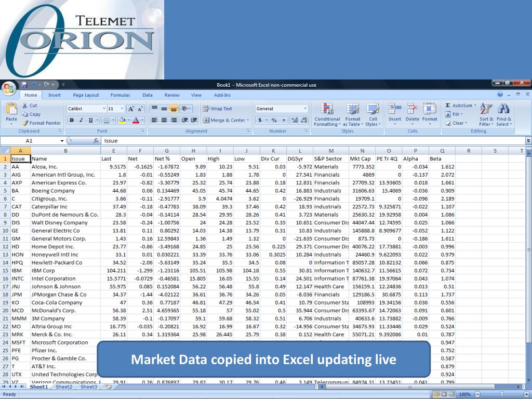Image resolution: width=532 pixels, height=399 pixels.
Task: Click the formula bar containing Issue
Action: coord(313,141)
